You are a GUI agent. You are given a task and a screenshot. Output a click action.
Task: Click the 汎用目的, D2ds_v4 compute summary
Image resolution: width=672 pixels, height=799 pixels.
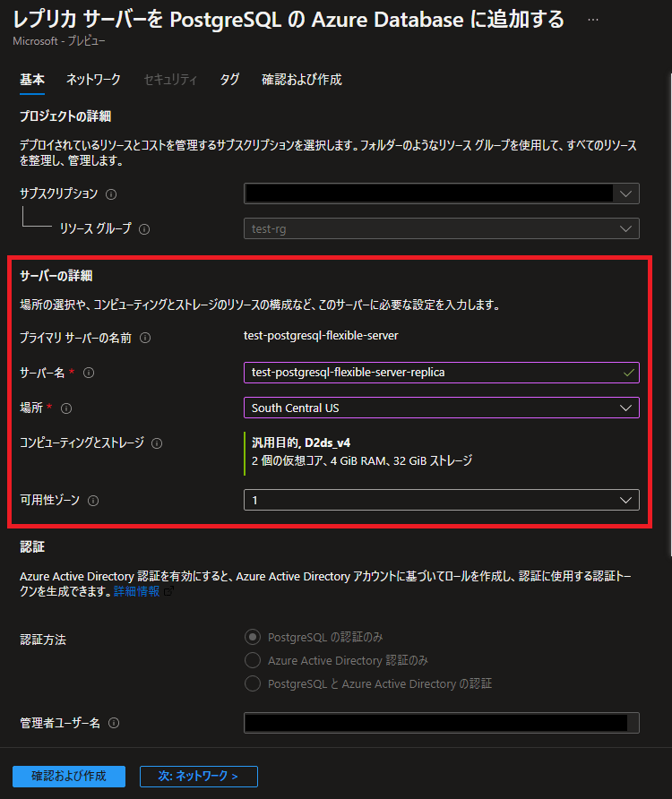tap(301, 442)
